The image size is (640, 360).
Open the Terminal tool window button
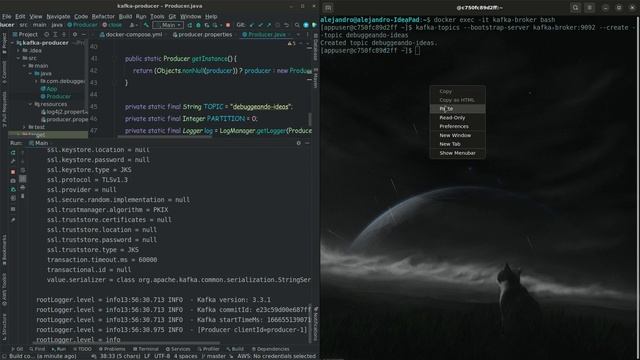point(145,349)
